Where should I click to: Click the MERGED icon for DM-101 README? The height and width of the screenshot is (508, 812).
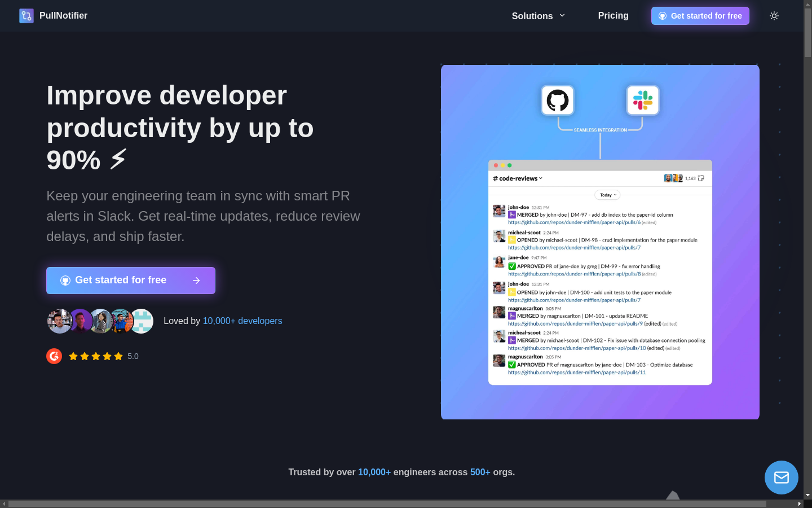pyautogui.click(x=512, y=316)
